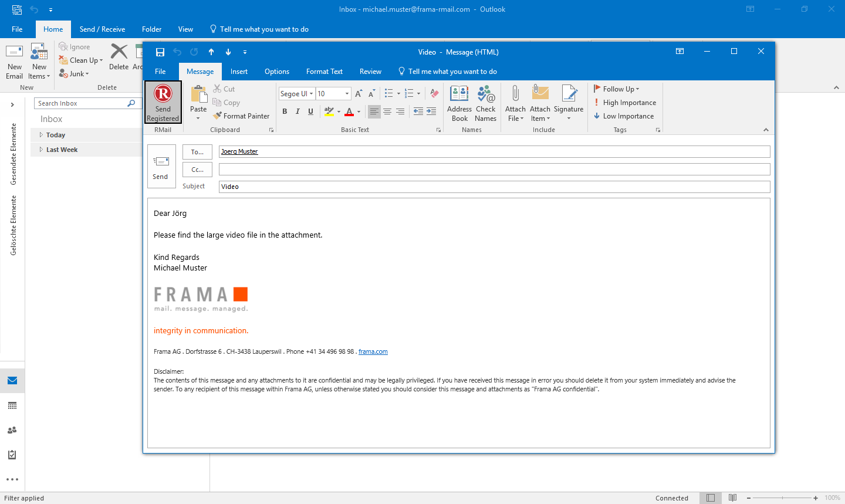This screenshot has width=845, height=504.
Task: Click the Next Item down arrow
Action: (228, 52)
